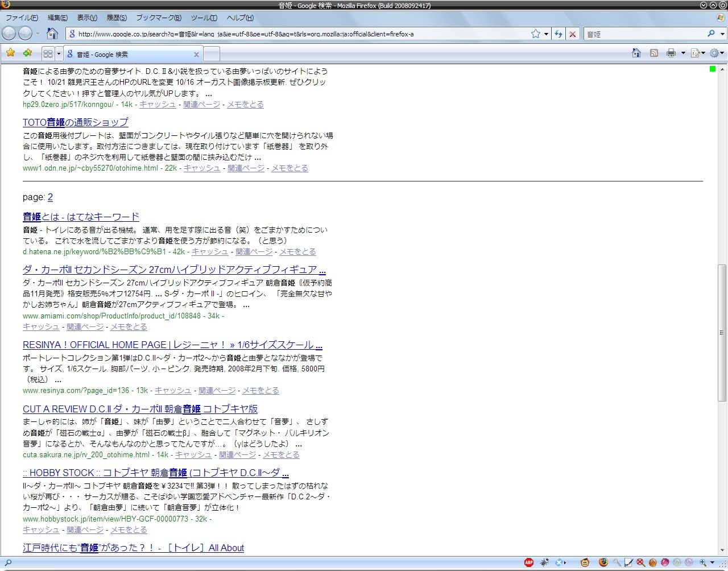
Task: Click the green plus add-bookmark icon
Action: point(27,53)
